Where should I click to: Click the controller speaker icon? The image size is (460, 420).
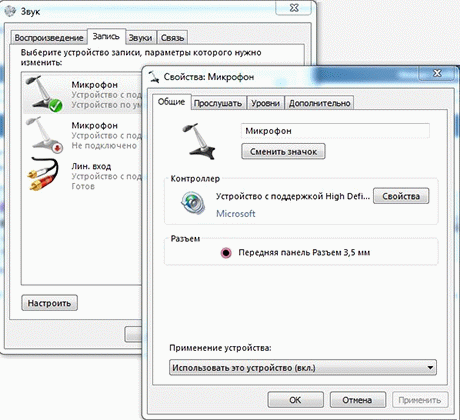[x=193, y=203]
